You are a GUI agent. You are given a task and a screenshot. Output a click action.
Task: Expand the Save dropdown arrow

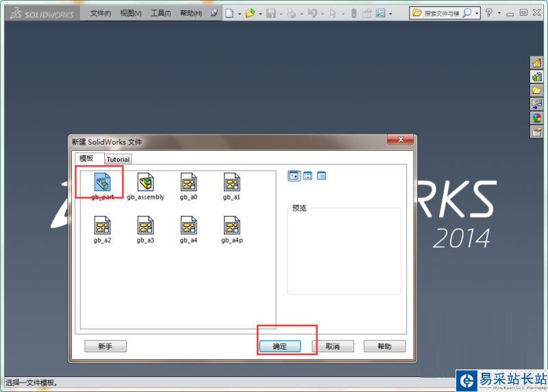click(x=281, y=14)
